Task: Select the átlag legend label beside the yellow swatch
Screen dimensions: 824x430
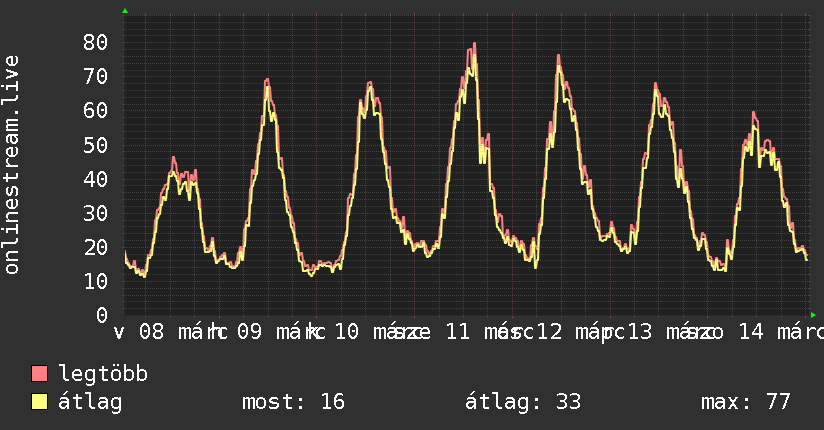Action: (90, 402)
